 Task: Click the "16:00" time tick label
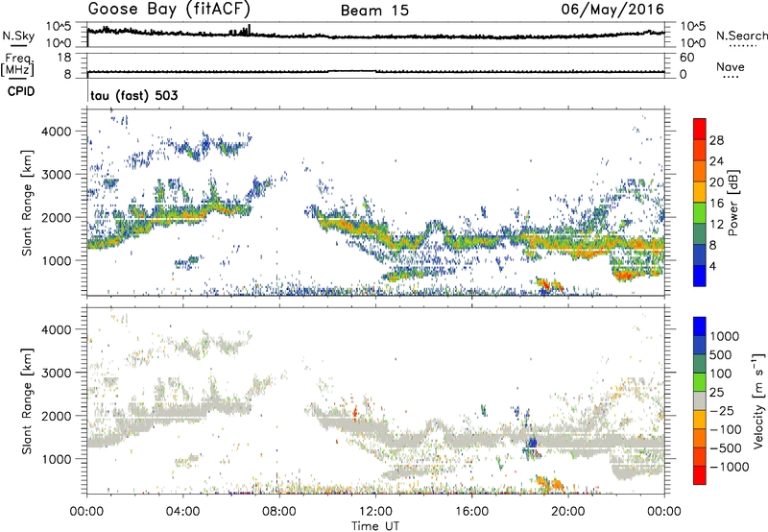pos(471,512)
